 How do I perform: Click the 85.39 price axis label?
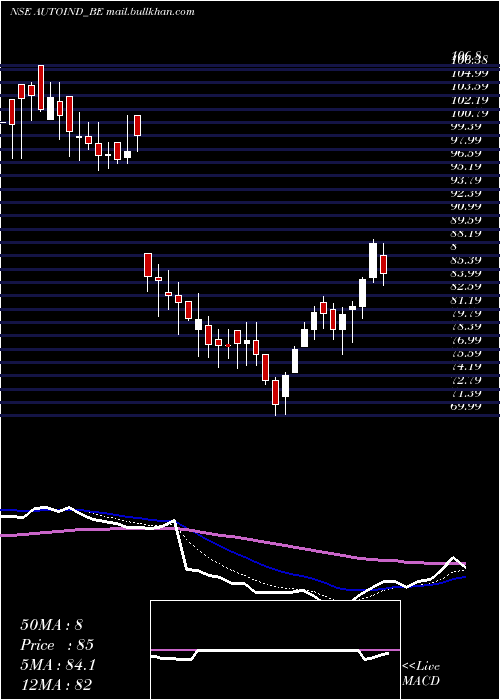point(467,260)
